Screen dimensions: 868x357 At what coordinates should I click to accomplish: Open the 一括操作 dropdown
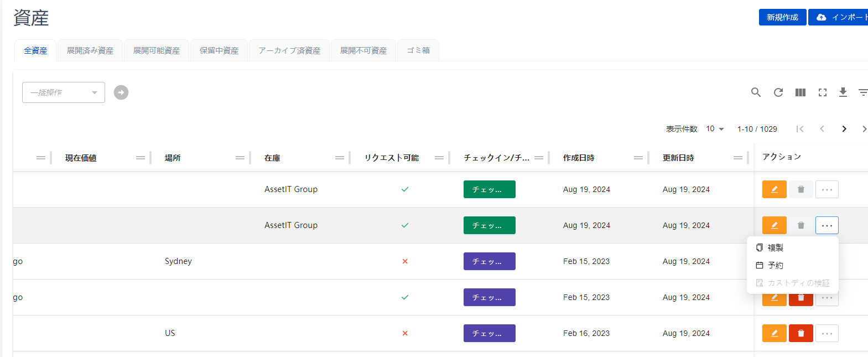(64, 92)
